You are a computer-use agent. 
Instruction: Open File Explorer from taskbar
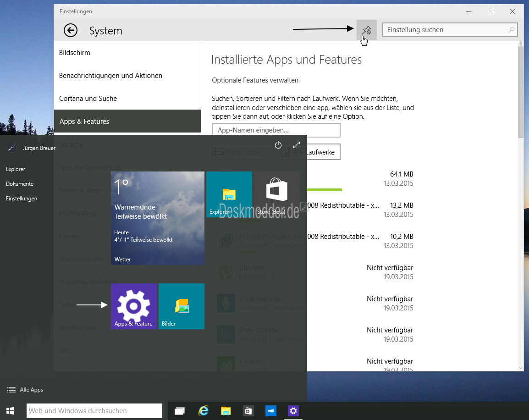(x=226, y=411)
